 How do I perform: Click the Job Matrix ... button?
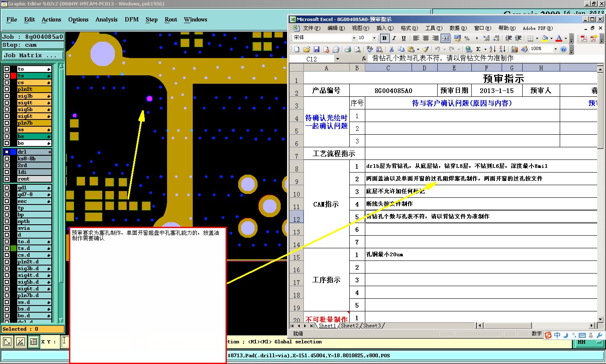32,56
